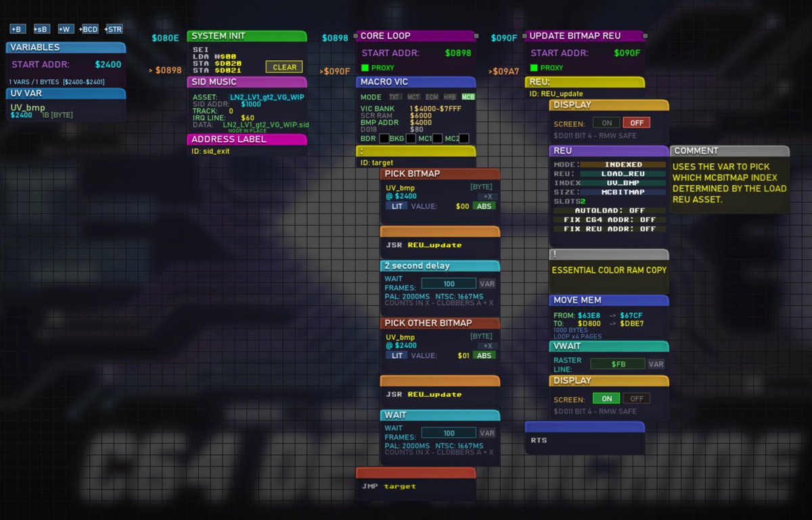This screenshot has width=812, height=520.
Task: Click +X in PICK OTHER BITMAP node
Action: click(488, 346)
